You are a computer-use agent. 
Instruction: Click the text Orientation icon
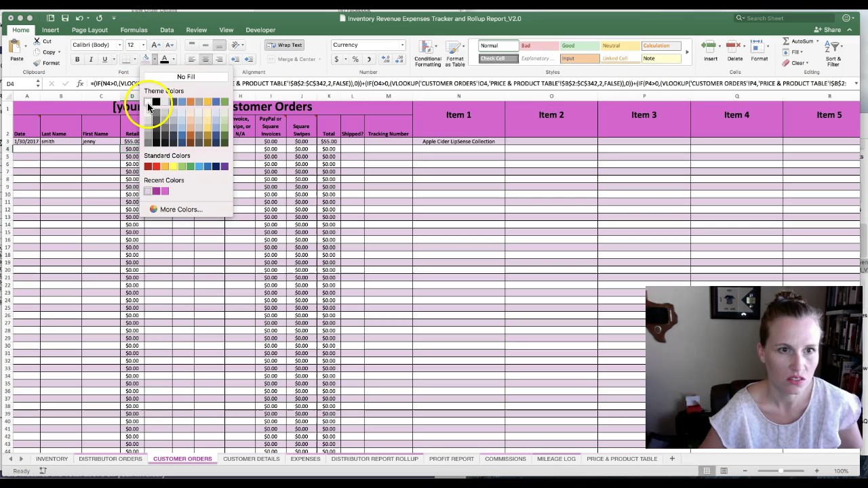pos(235,45)
